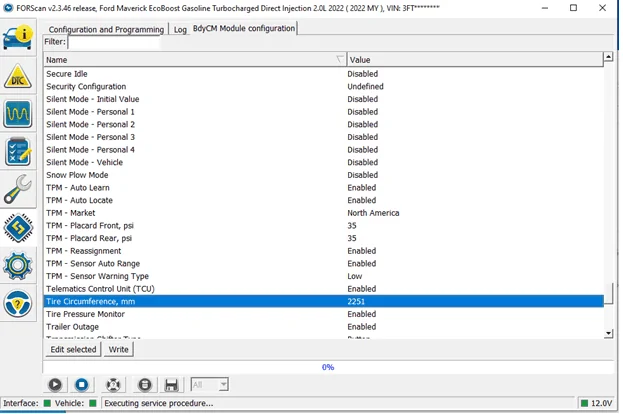Screen dimensions: 623x414
Task: Select Silent Mode - Personal 2 row
Action: tap(323, 124)
